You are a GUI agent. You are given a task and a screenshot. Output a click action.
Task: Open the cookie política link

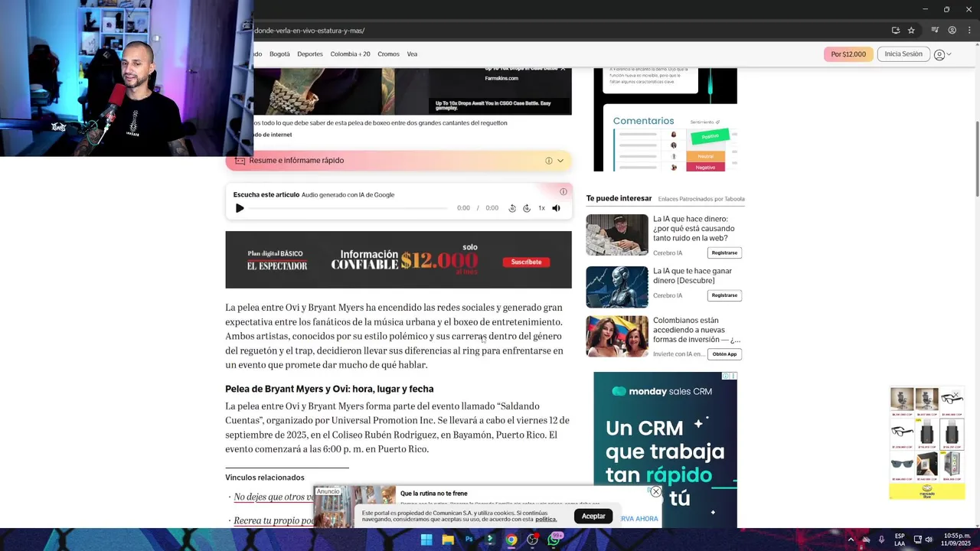coord(546,519)
